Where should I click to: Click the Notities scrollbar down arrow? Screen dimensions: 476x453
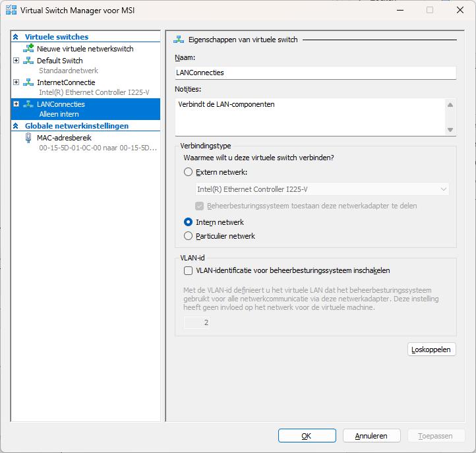[x=450, y=130]
